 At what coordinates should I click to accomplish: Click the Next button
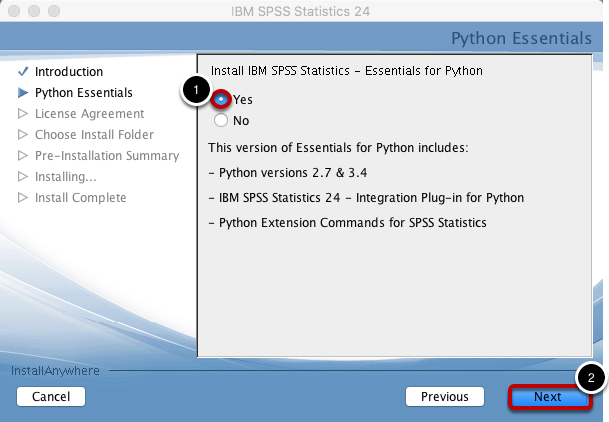tap(550, 397)
